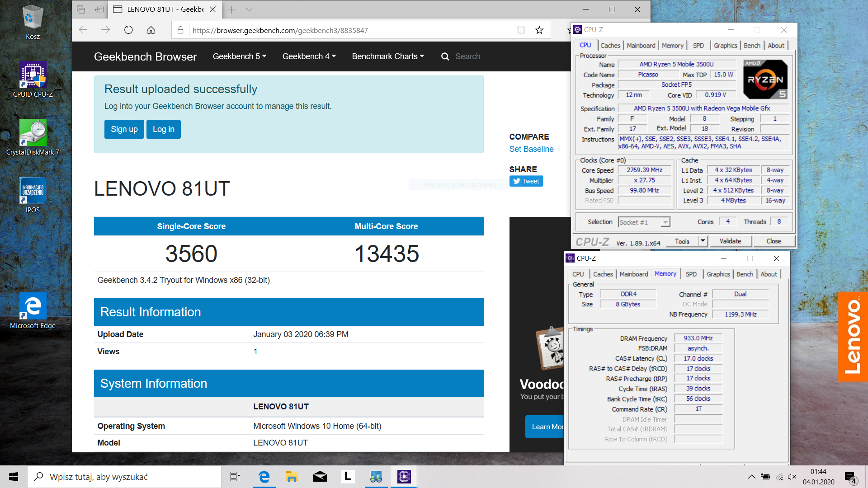Click Sign up button
This screenshot has height=488, width=868.
click(124, 129)
